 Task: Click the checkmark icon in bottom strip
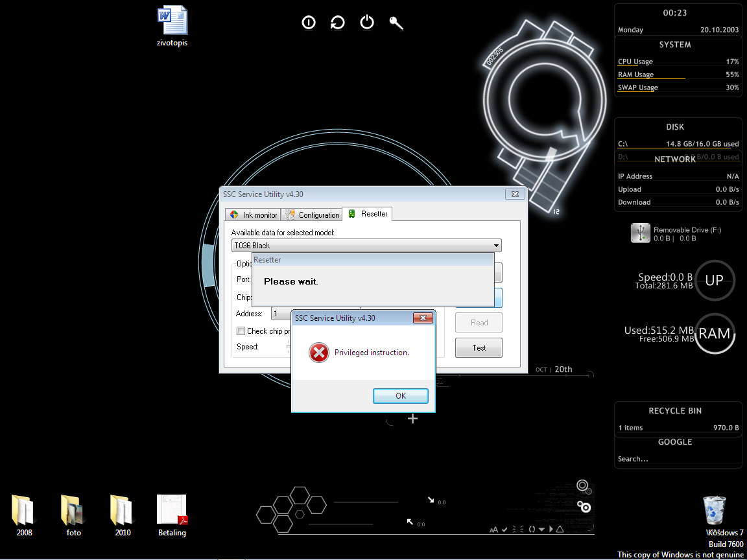[504, 529]
